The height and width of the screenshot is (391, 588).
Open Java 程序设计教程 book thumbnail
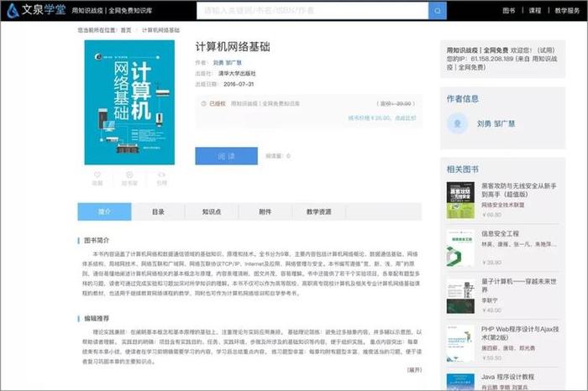(x=460, y=382)
